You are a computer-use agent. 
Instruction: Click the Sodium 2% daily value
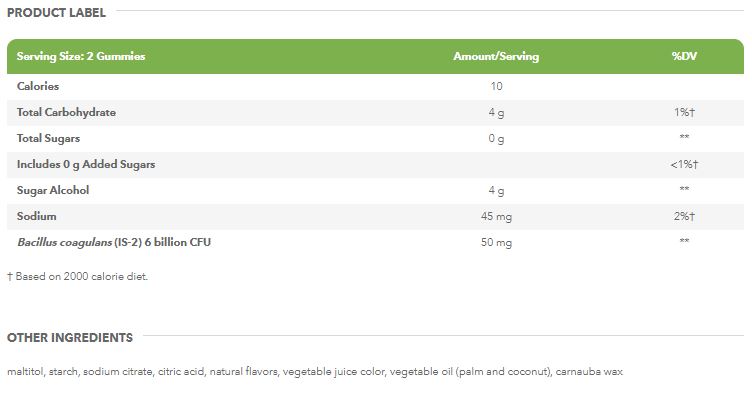pyautogui.click(x=684, y=216)
